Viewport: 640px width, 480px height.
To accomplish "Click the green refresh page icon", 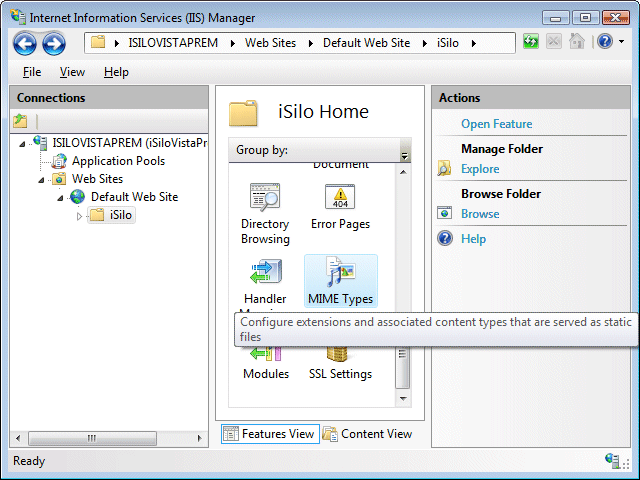I will (x=530, y=42).
